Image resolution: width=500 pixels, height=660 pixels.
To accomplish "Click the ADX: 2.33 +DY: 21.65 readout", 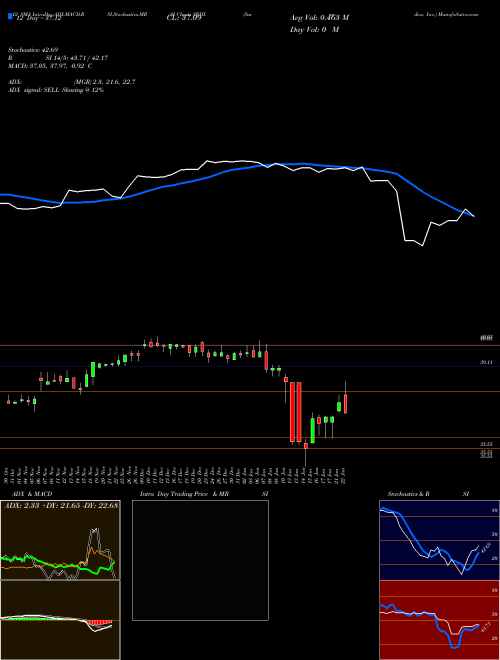I will [x=61, y=505].
